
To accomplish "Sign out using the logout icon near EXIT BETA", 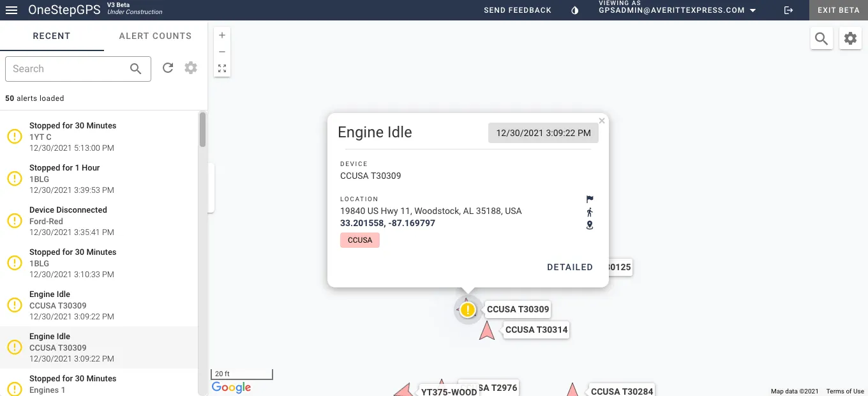I will click(788, 10).
